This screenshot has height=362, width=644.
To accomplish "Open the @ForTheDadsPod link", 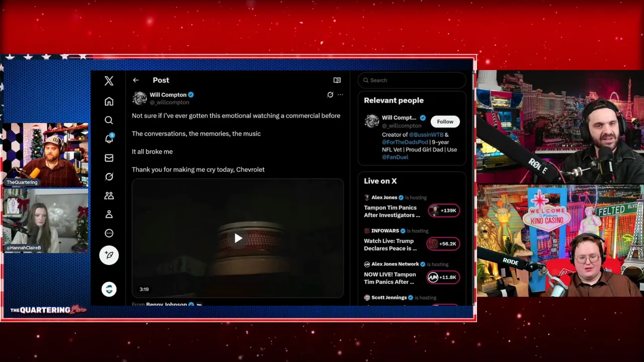I will point(405,142).
